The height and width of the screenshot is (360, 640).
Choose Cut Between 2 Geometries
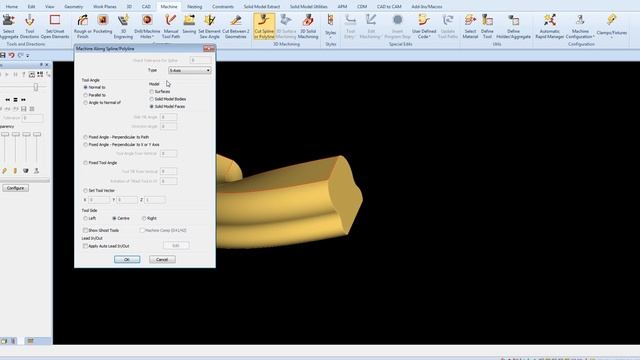pos(236,26)
